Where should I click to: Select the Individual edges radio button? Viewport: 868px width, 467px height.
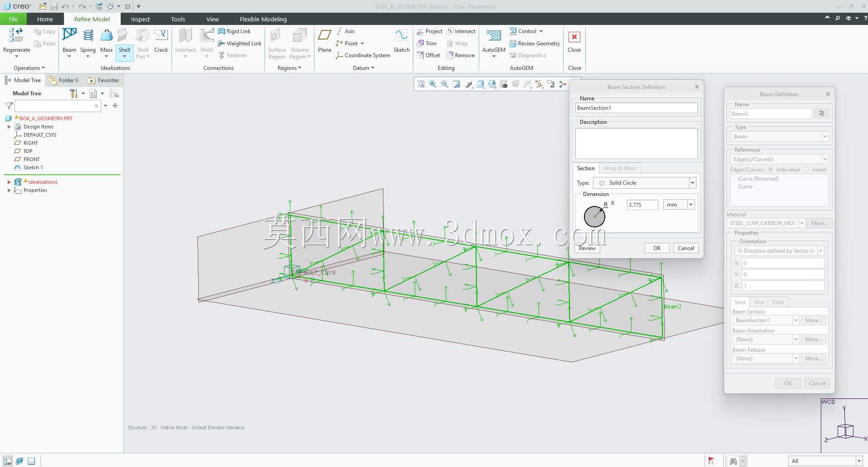click(x=770, y=170)
